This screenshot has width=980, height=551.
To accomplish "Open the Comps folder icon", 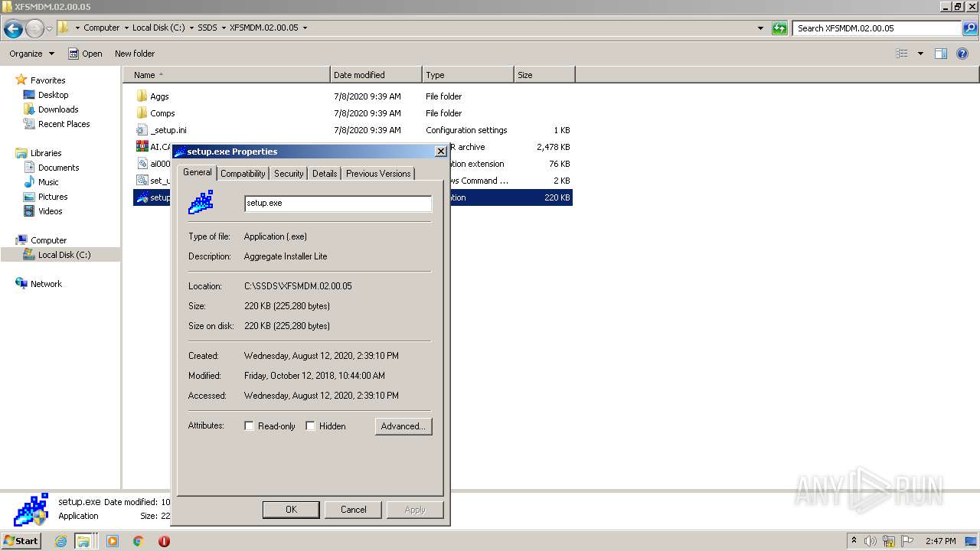I will tap(142, 113).
